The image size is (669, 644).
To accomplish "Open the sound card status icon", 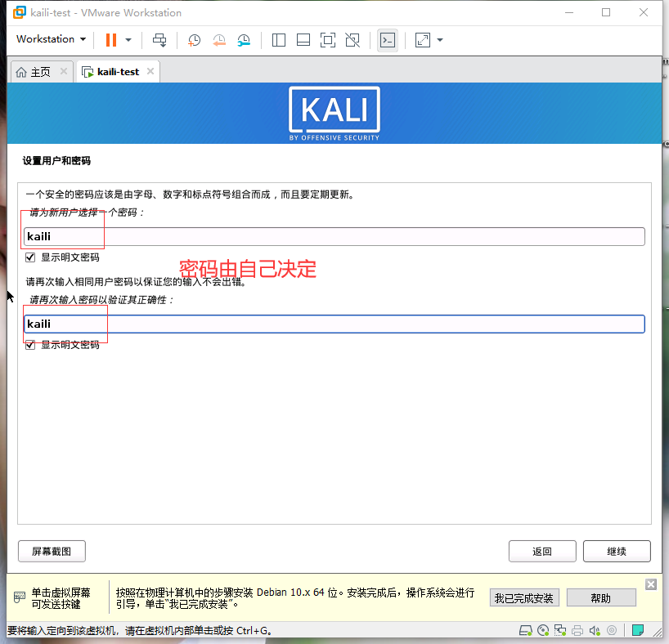I will (x=595, y=630).
